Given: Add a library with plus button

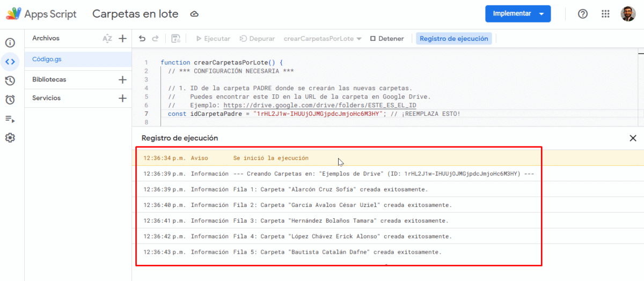Looking at the screenshot, I should (x=122, y=80).
